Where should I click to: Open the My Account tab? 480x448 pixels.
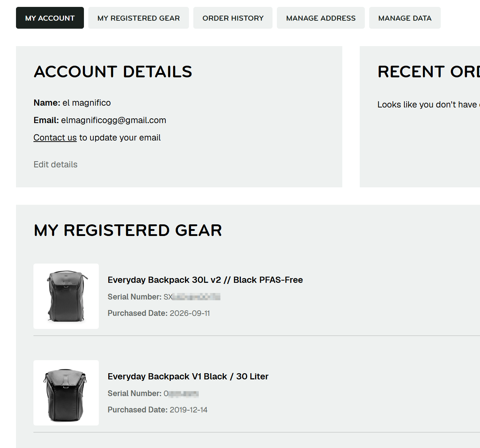[x=50, y=18]
